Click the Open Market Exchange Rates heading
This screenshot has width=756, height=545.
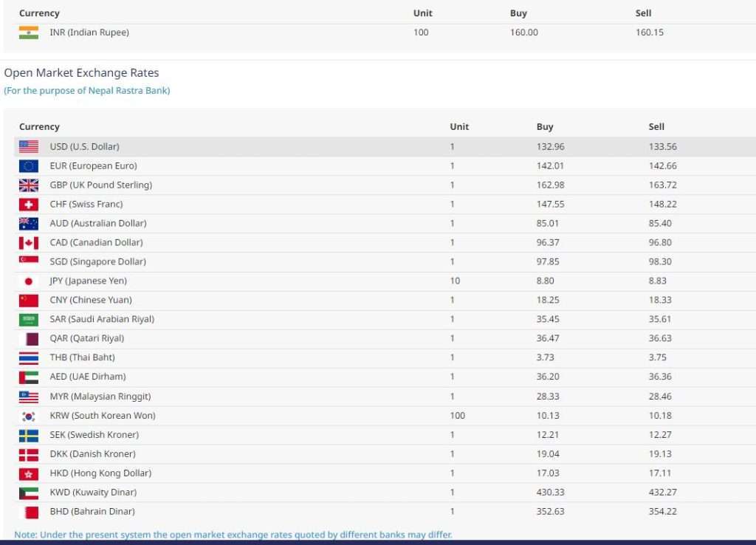pyautogui.click(x=81, y=73)
